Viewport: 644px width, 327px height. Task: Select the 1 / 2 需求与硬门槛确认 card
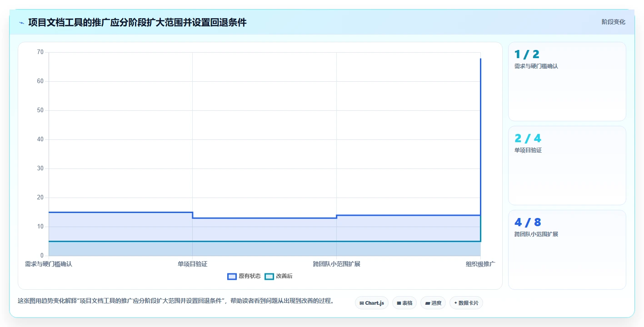click(567, 82)
